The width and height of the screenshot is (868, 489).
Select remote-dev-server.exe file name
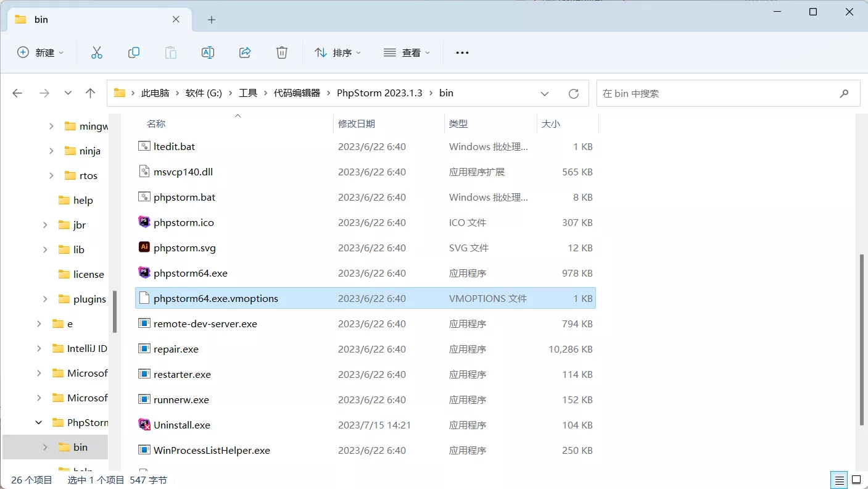[205, 324]
